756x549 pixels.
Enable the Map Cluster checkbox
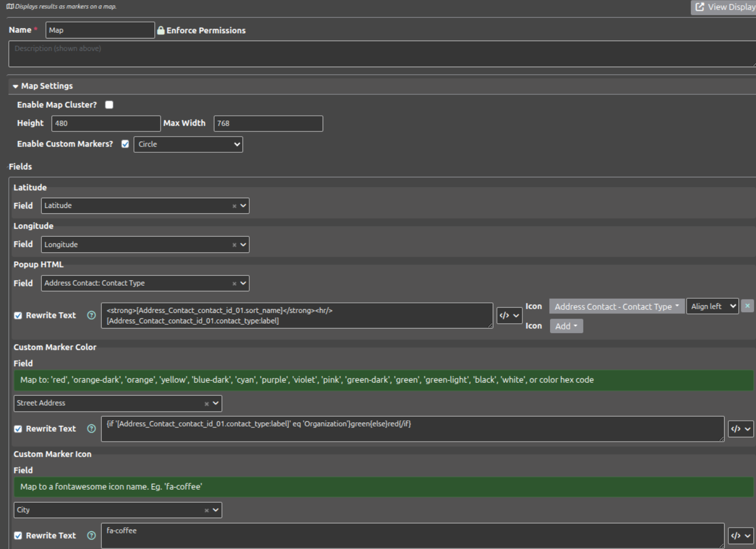point(109,105)
